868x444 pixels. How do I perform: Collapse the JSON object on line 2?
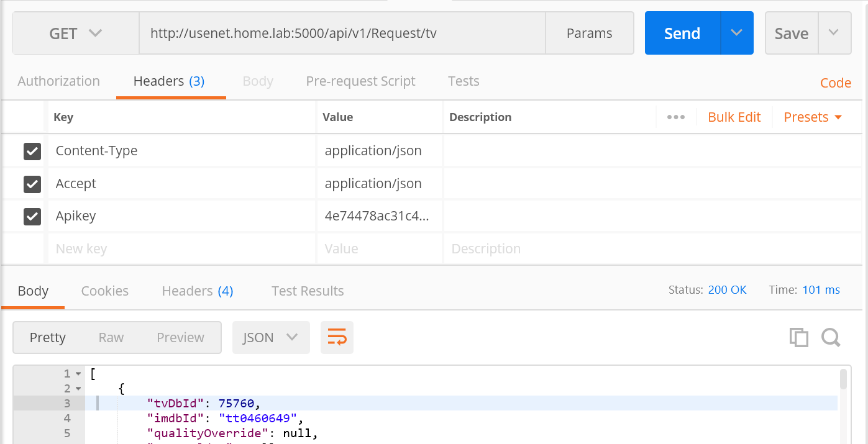[x=76, y=387]
